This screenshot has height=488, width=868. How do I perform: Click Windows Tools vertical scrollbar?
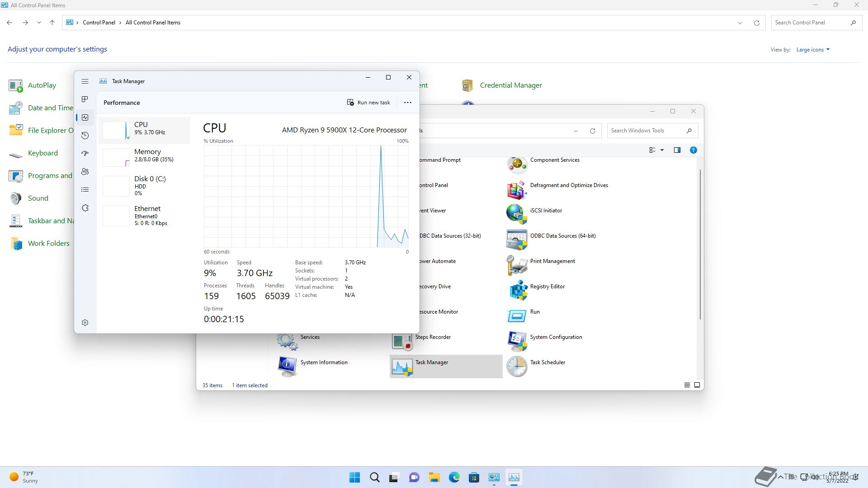[700, 244]
